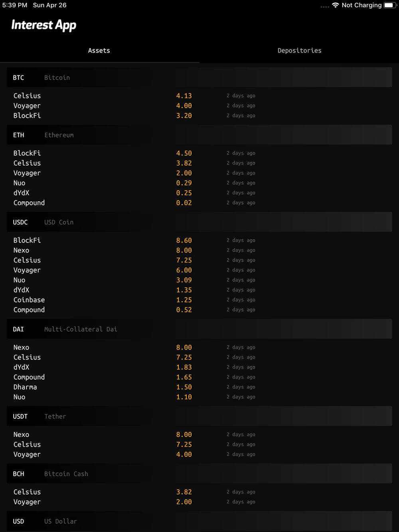Open the USDC USD Coin section header
The height and width of the screenshot is (532, 399).
point(199,222)
